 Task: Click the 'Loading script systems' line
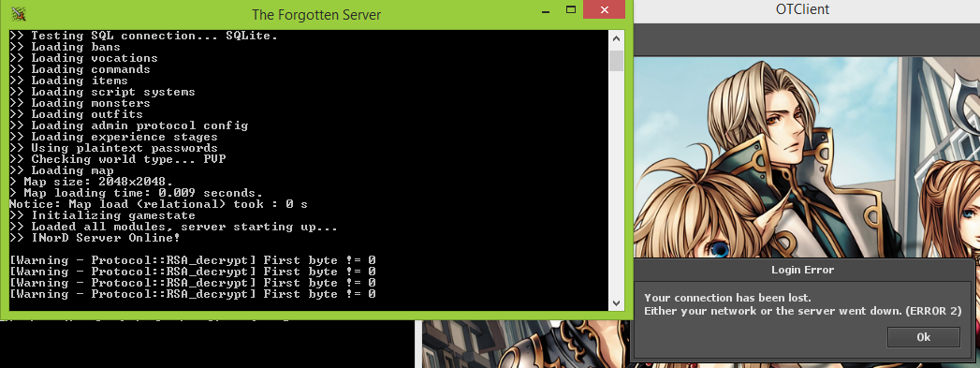point(103,92)
